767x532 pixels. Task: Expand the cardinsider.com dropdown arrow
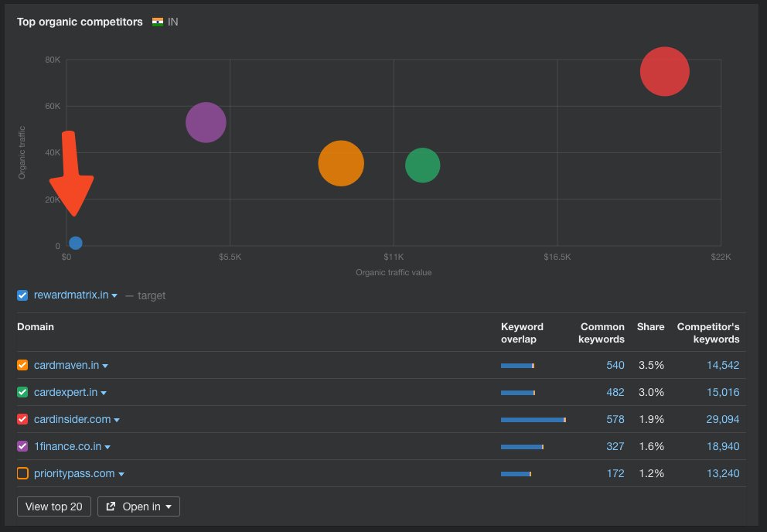point(117,420)
